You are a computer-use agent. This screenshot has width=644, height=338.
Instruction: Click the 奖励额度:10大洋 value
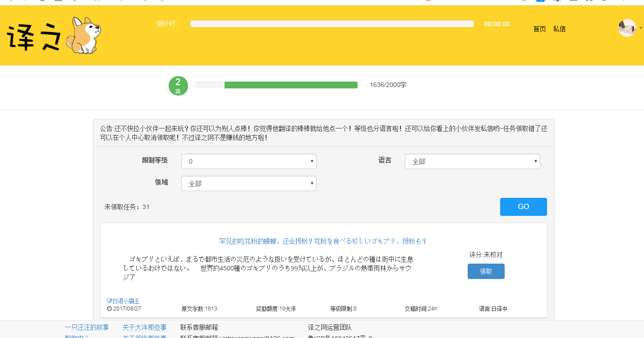[276, 309]
